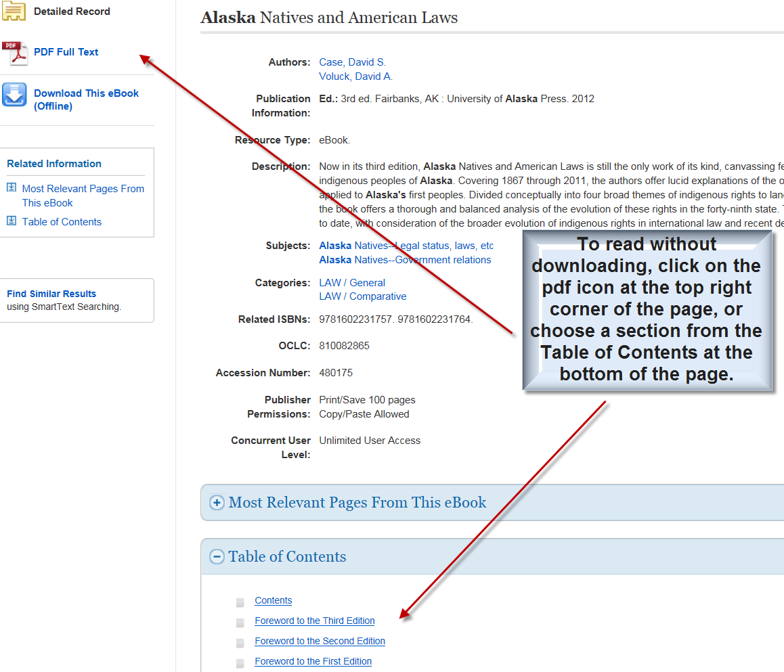Screen dimensions: 784x672
Task: Select the Accession Number 480175
Action: pos(336,373)
